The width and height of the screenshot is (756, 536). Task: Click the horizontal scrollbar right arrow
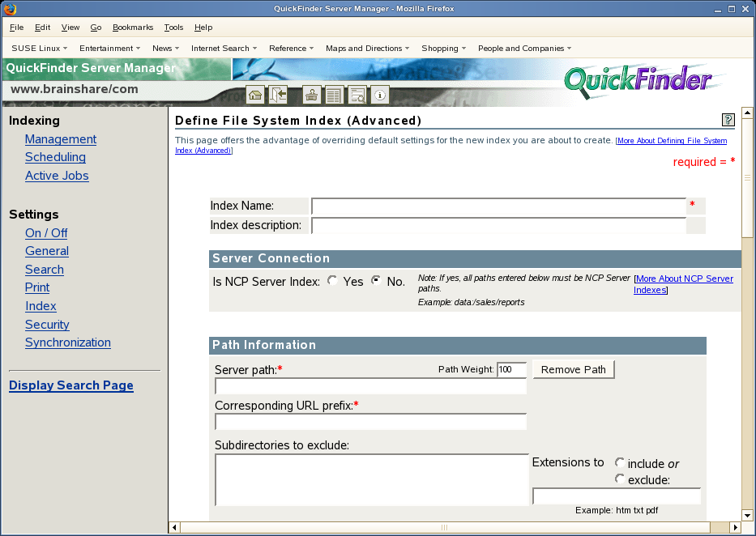click(736, 527)
